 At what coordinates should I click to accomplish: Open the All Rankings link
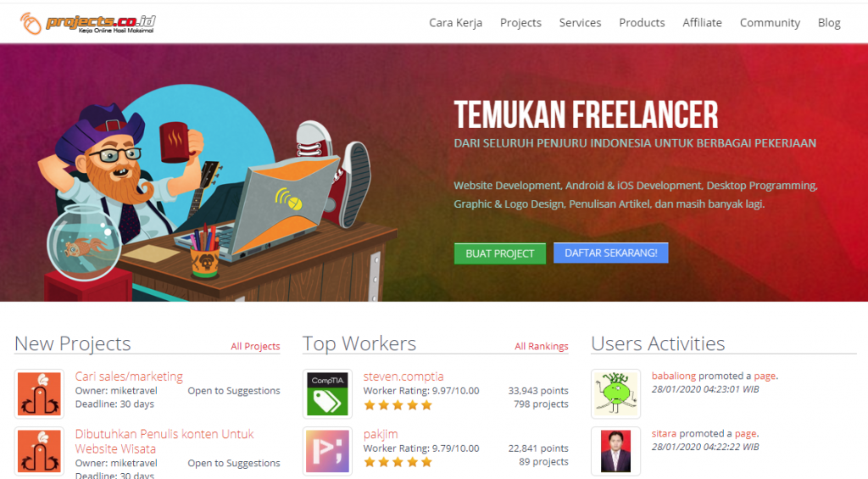pyautogui.click(x=542, y=346)
